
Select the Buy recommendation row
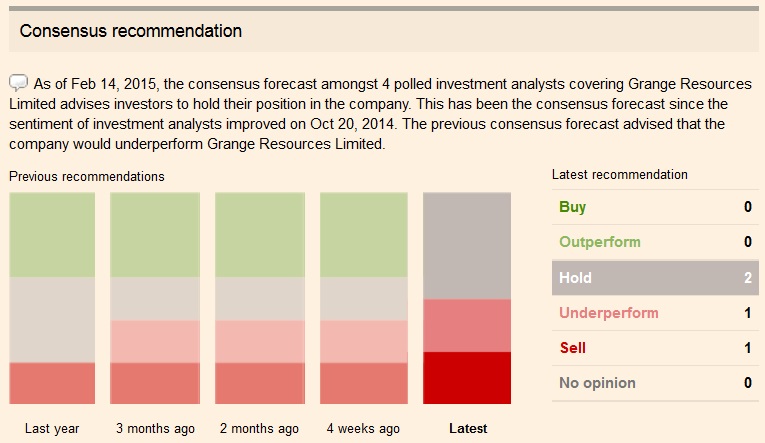tap(654, 207)
